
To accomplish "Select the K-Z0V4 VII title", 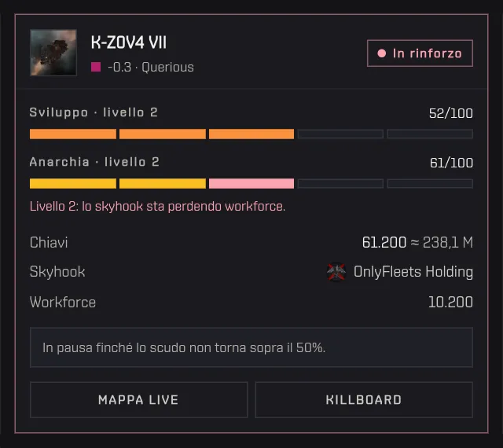I will pos(129,42).
